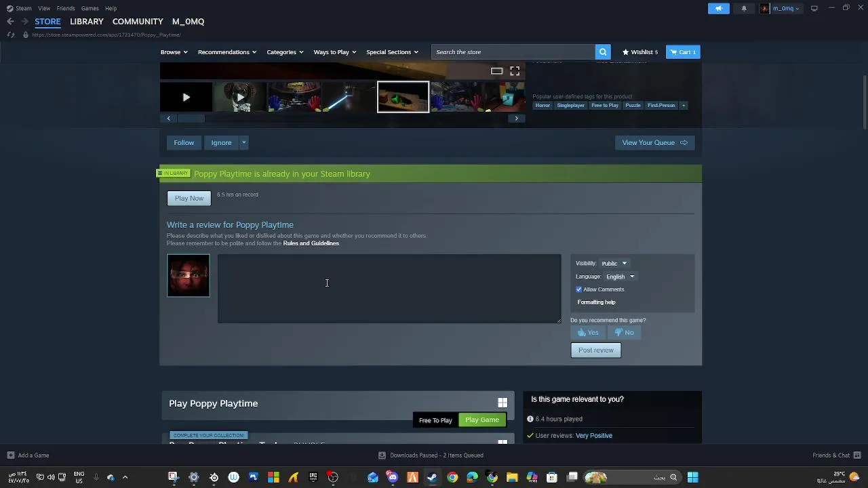The width and height of the screenshot is (868, 488).
Task: Go to the STORE tab
Action: (47, 22)
